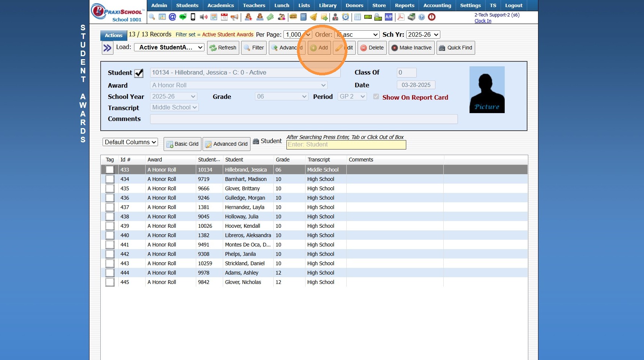Click the green chat message icon
The height and width of the screenshot is (360, 644).
[x=183, y=17]
